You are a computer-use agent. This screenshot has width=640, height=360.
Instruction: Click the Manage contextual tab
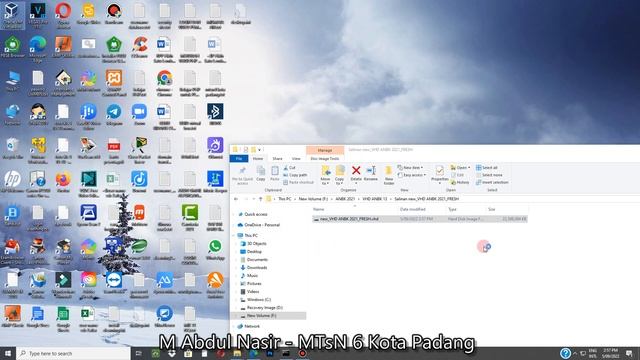(325, 150)
